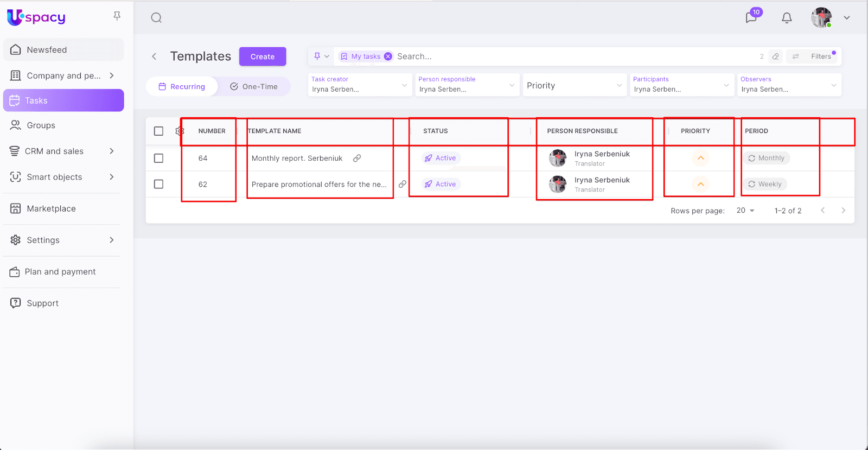The image size is (868, 450).
Task: Click the table settings gear icon
Action: (180, 131)
